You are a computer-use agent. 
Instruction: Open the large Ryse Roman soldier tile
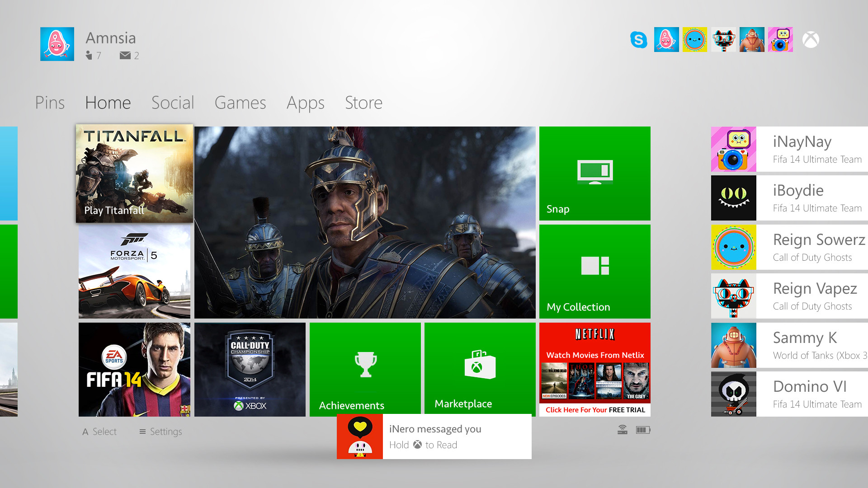coord(365,222)
